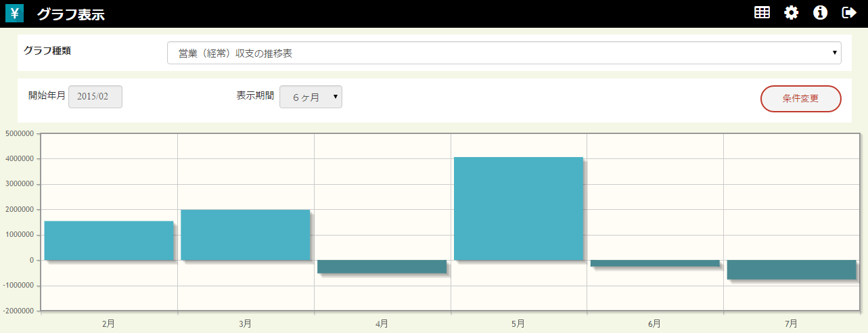
Task: Click the yen logo icon
Action: click(14, 14)
